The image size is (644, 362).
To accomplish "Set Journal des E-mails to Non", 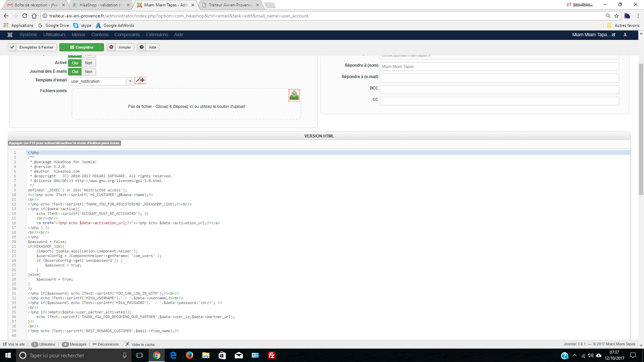I will 89,72.
